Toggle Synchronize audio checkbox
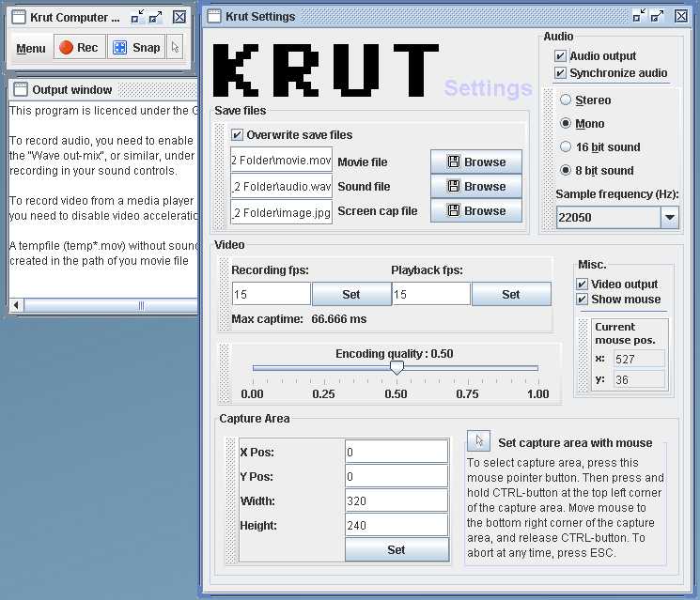 click(560, 72)
